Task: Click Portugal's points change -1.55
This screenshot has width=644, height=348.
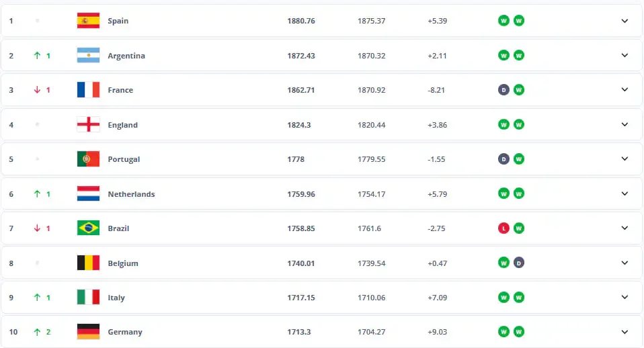Action: tap(437, 159)
